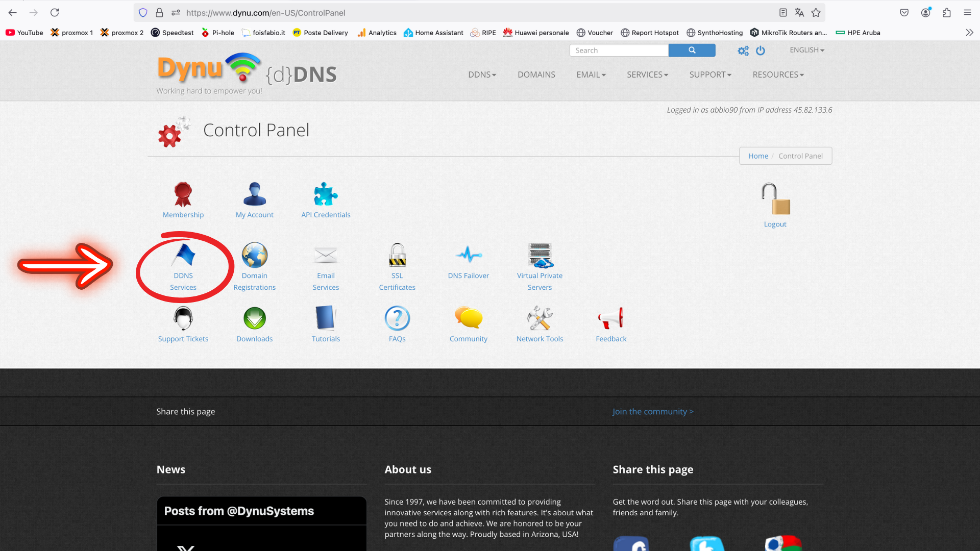Open Firefox application menu
This screenshot has width=980, height=551.
click(967, 13)
